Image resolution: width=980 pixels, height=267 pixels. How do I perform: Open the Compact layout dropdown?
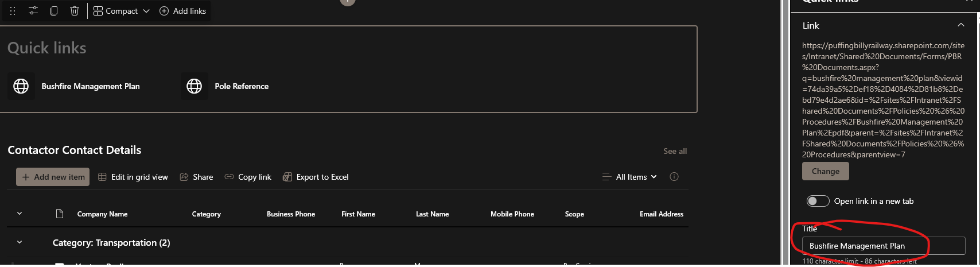tap(121, 11)
